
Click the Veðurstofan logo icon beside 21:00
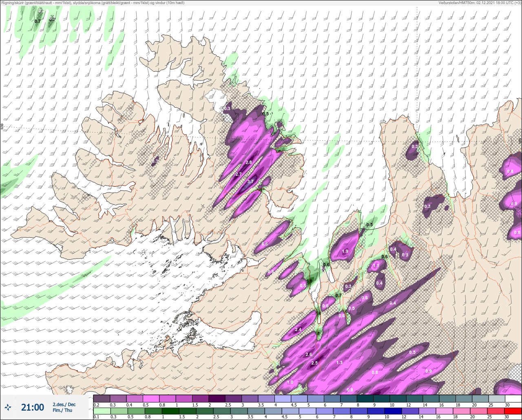[8, 407]
